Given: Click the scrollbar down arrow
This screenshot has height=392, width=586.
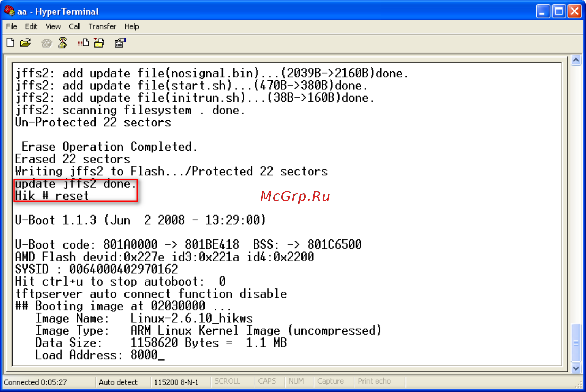Looking at the screenshot, I should (x=576, y=368).
